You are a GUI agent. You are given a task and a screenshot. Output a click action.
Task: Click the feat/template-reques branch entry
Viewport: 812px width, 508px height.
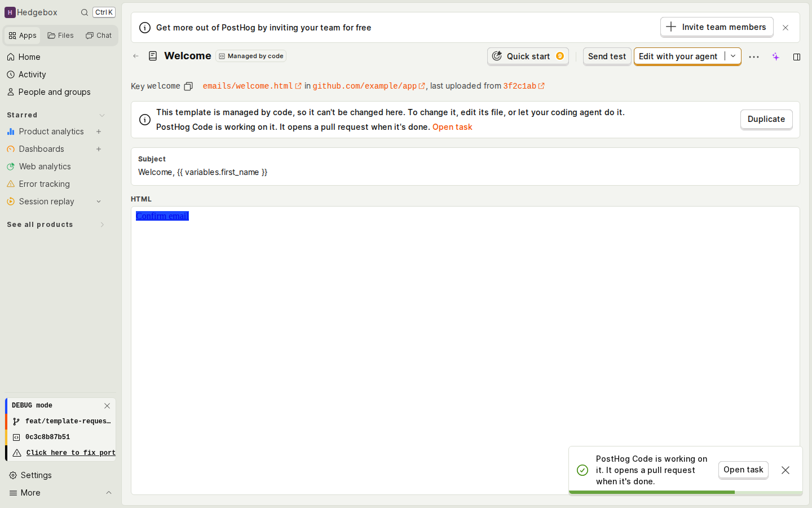click(x=62, y=421)
